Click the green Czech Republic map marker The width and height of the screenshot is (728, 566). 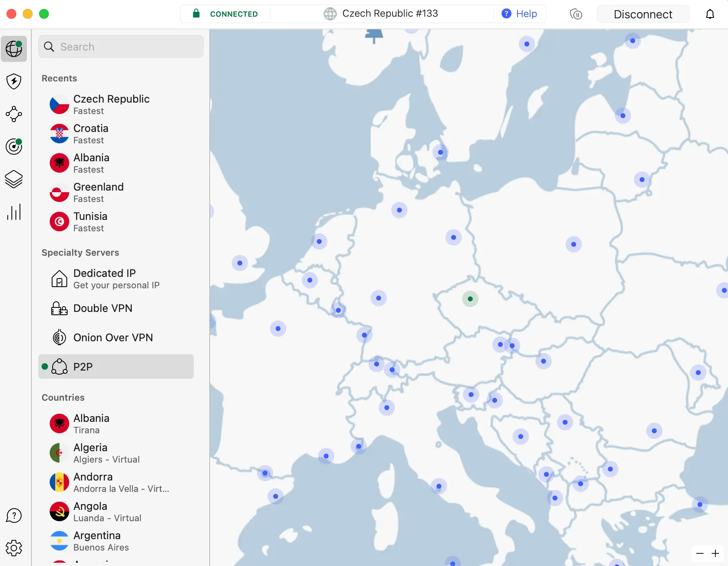[x=470, y=299]
